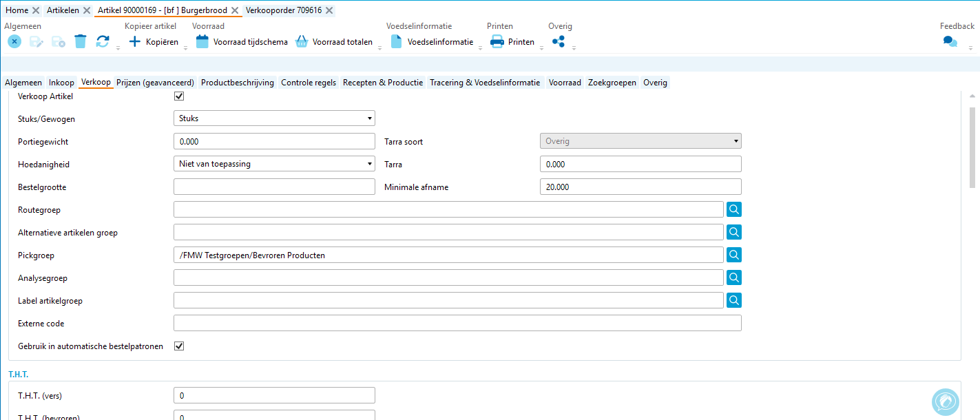Click search icon for Alternatieve artikelen groep
Screen dimensions: 980x420
click(734, 232)
